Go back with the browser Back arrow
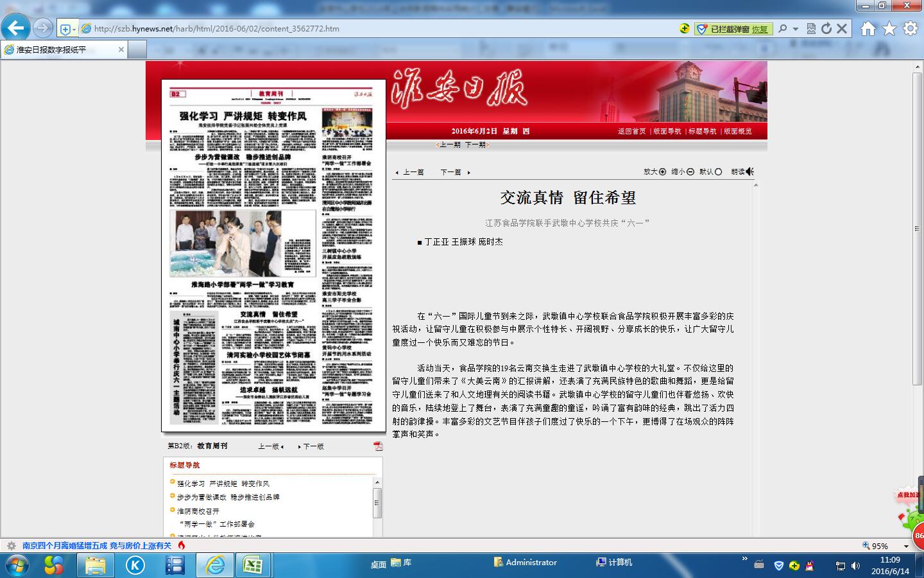924x578 pixels. pyautogui.click(x=15, y=28)
